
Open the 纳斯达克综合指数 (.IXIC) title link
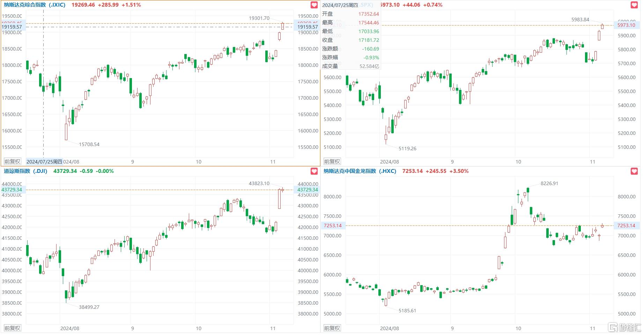35,5
